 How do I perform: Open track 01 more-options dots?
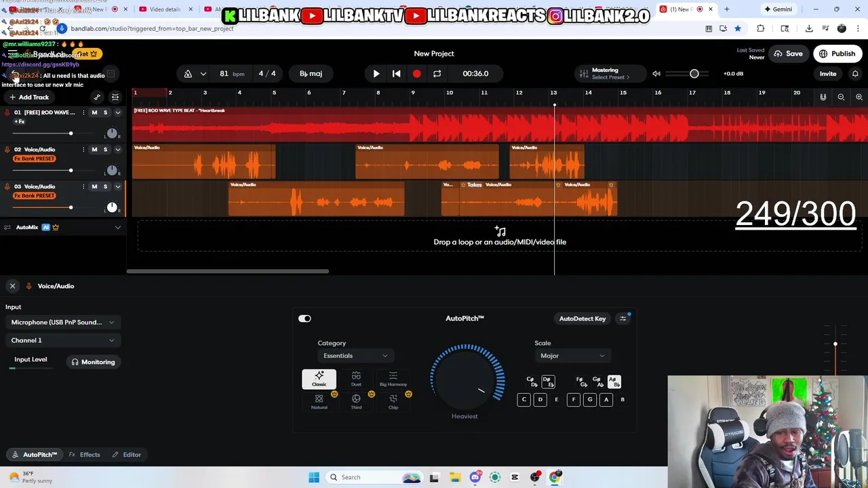83,113
